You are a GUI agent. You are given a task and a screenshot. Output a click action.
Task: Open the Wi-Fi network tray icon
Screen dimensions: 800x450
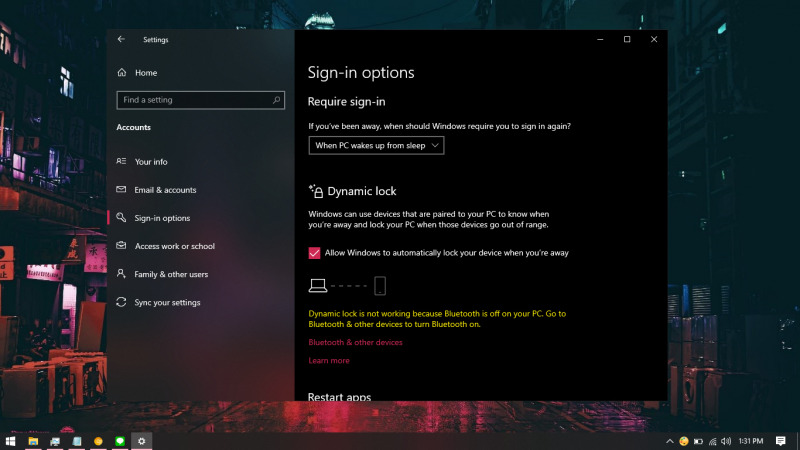(x=712, y=441)
